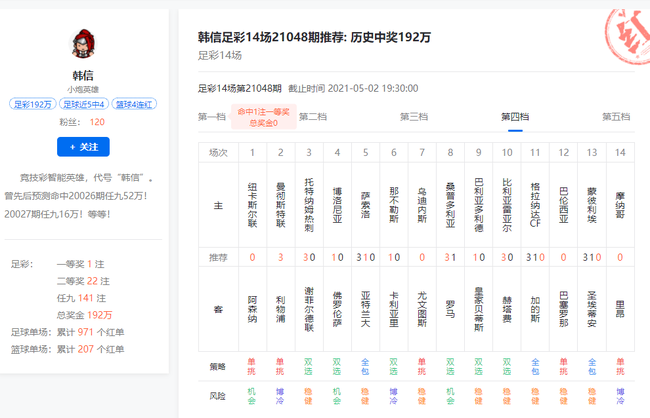Click the article title 韩信足彩14场21048期推荐

tap(314, 37)
